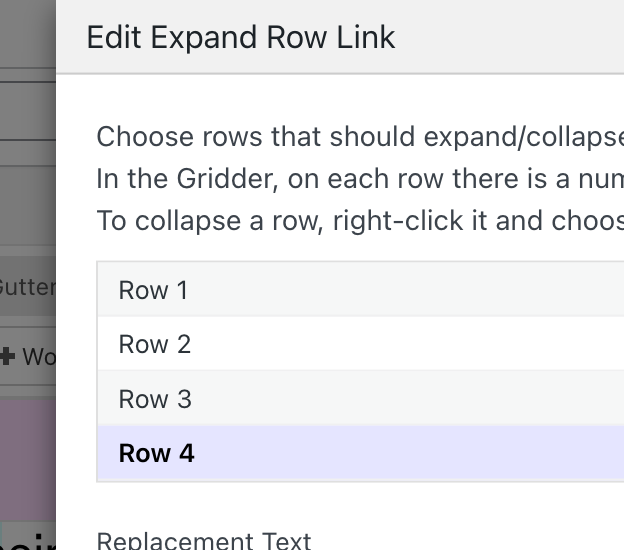Click the partially hidden Gutter label
This screenshot has width=624, height=550.
[27, 287]
